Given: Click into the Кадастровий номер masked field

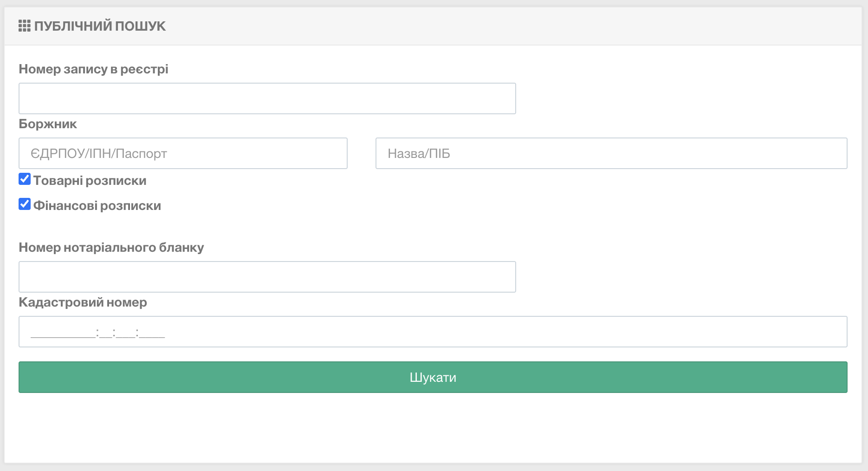Looking at the screenshot, I should click(x=433, y=332).
